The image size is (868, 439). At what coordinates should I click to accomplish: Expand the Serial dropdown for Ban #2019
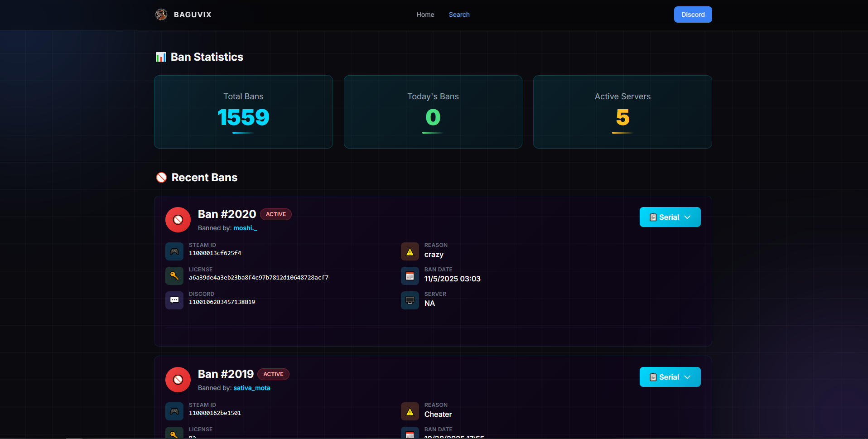pos(670,377)
